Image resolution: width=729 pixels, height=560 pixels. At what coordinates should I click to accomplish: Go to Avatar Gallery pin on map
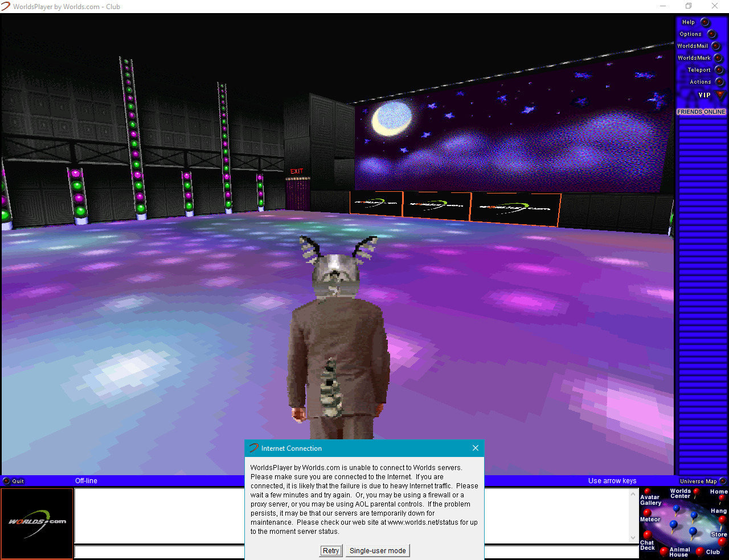pos(647,492)
